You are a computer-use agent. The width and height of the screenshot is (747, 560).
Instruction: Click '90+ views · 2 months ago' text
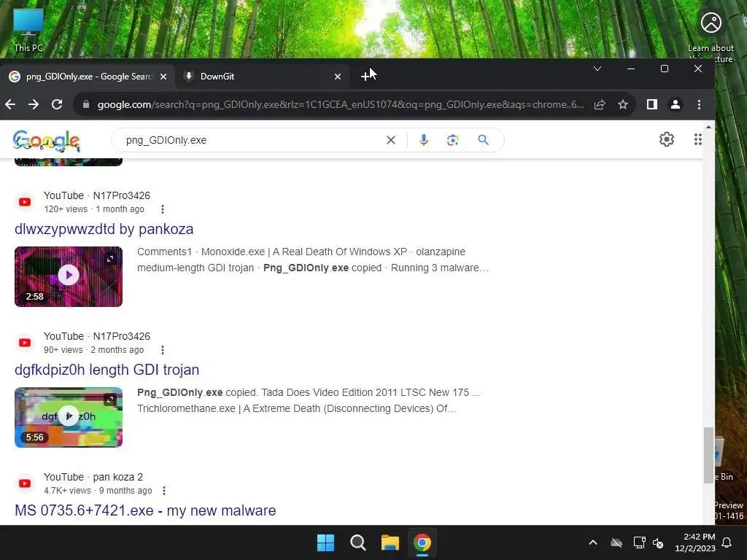coord(93,350)
